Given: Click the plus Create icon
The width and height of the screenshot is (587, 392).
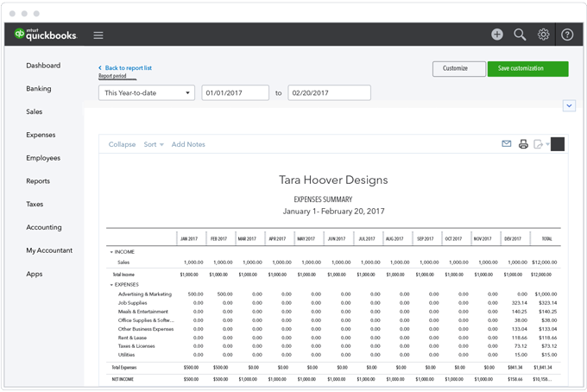Looking at the screenshot, I should click(497, 35).
